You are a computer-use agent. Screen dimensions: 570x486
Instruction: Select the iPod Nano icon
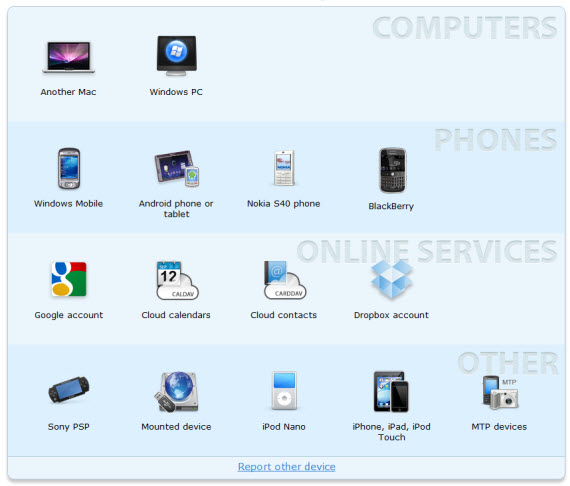pyautogui.click(x=284, y=390)
